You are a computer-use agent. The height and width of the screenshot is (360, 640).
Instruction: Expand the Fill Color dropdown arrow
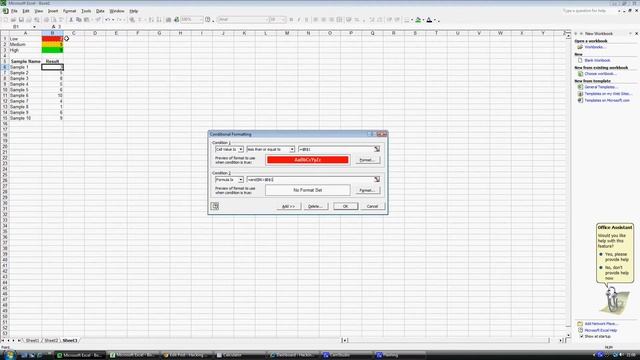coord(423,20)
